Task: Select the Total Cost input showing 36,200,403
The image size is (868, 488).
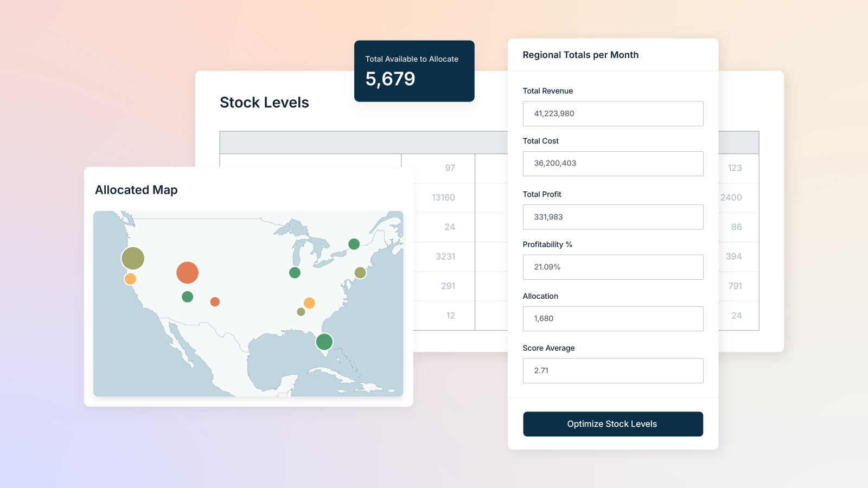Action: click(612, 163)
